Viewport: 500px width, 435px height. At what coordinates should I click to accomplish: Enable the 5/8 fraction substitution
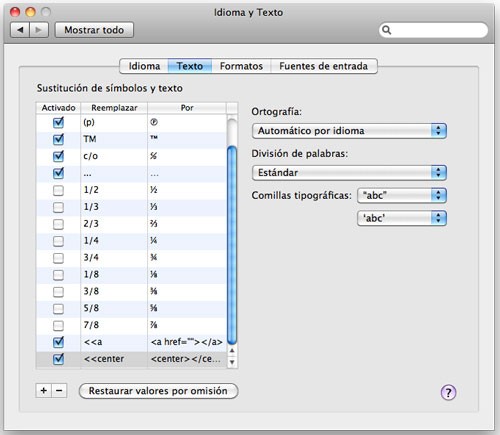(x=58, y=309)
